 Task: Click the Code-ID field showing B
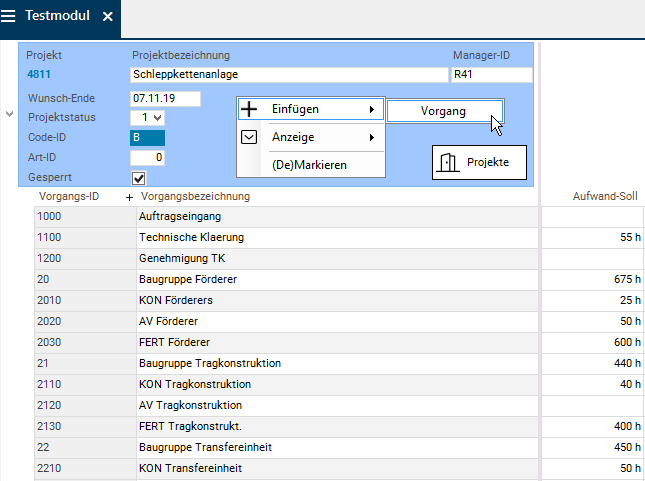tap(148, 138)
